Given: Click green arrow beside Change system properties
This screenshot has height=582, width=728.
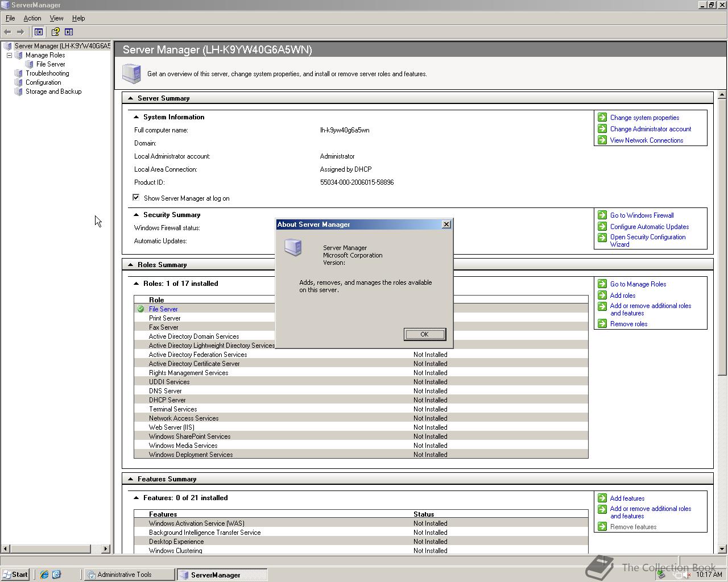Looking at the screenshot, I should coord(602,117).
